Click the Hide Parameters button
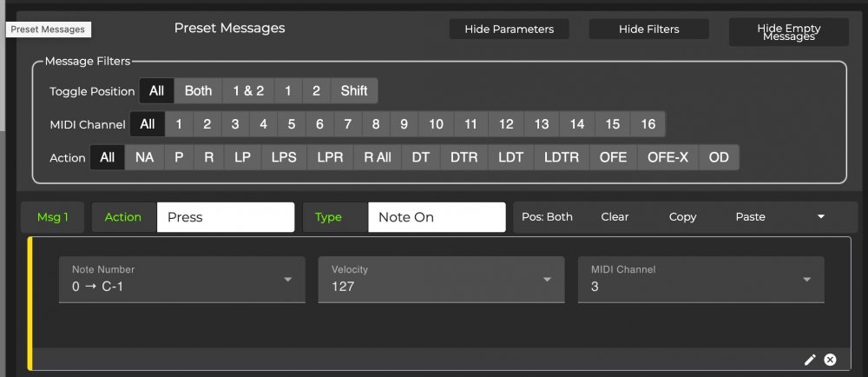Screen dimensions: 868x377 [x=509, y=29]
